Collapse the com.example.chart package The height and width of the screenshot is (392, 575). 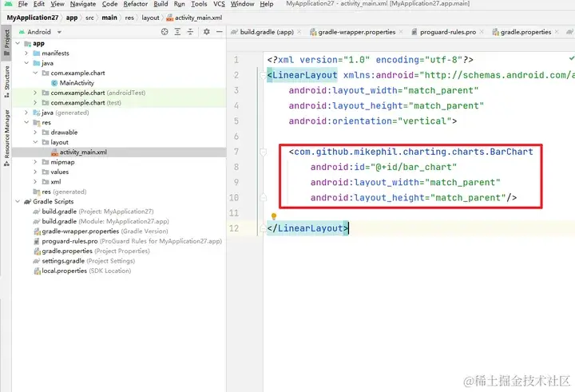35,73
